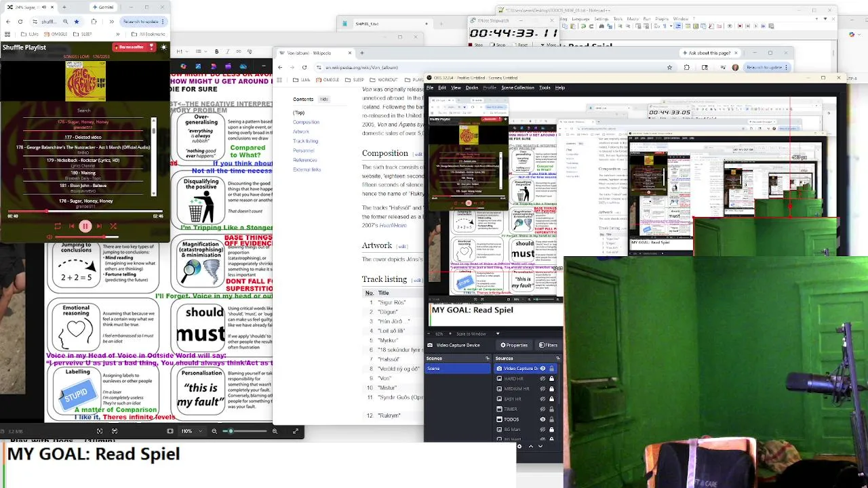Switch theme with sun icon in Shuffle Playlist

tap(163, 47)
